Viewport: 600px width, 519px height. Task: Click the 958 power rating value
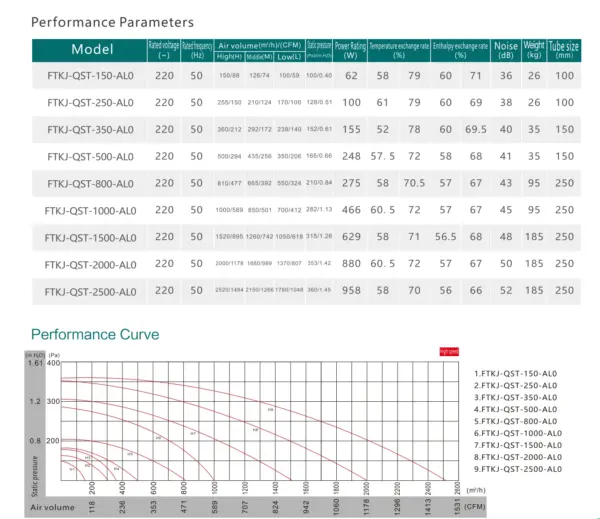pos(350,291)
